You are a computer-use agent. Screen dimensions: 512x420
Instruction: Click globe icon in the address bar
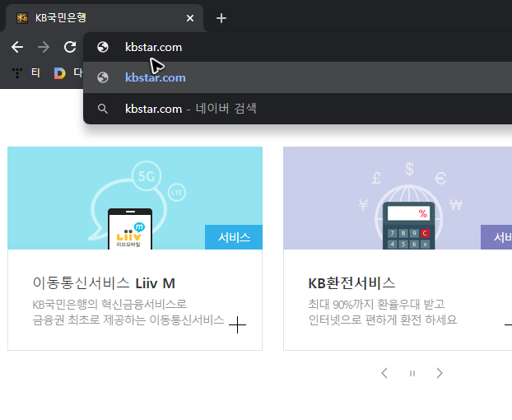click(x=103, y=47)
